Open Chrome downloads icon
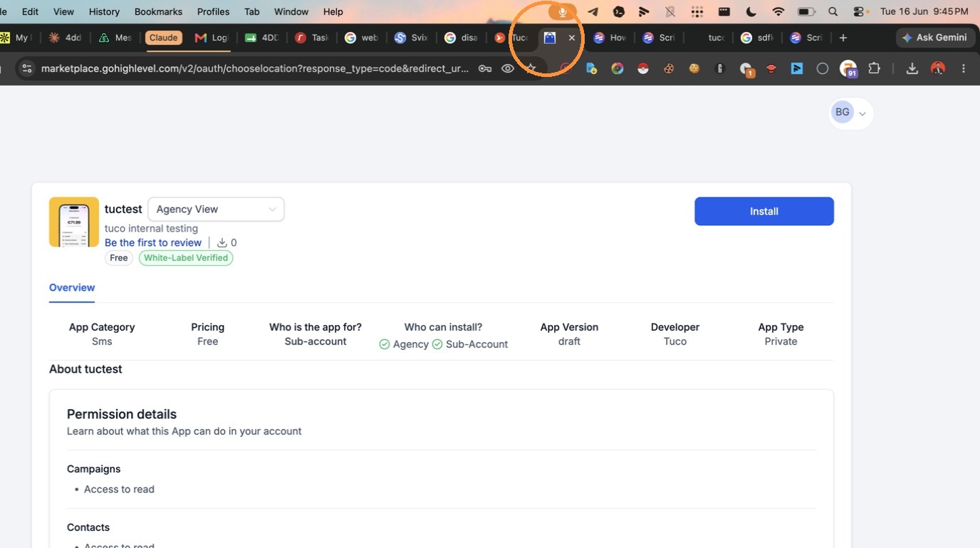This screenshot has width=980, height=548. (x=912, y=68)
